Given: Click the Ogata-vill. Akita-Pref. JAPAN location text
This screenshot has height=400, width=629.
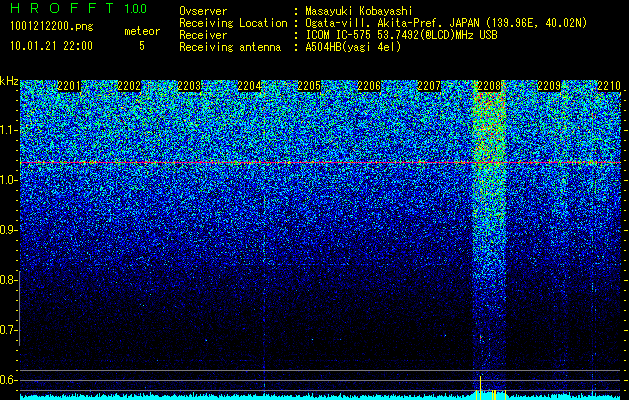Looking at the screenshot, I should (x=446, y=23).
